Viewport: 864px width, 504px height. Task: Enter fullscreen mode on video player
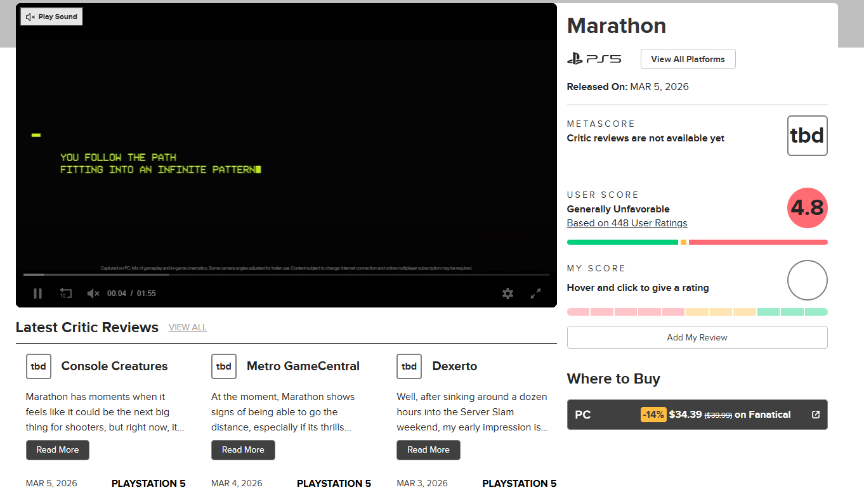(536, 294)
